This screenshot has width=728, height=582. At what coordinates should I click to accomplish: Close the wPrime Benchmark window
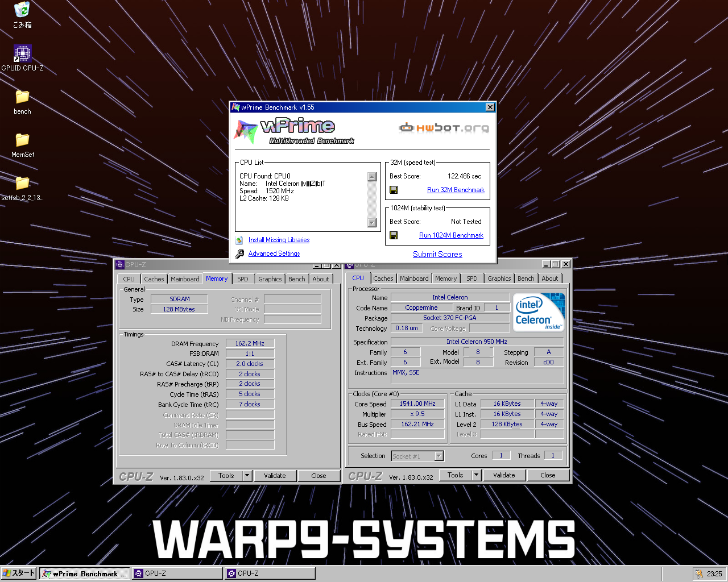click(x=490, y=107)
